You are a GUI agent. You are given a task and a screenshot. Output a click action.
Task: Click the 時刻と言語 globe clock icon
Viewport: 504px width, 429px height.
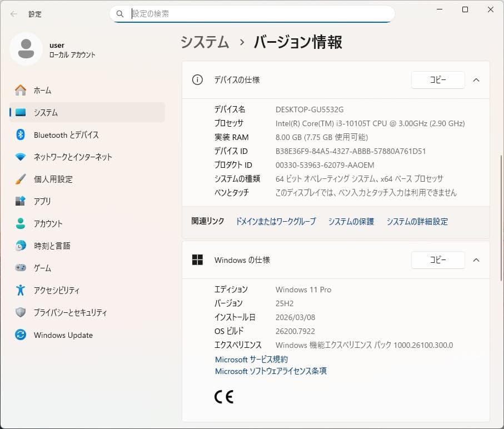pos(21,246)
